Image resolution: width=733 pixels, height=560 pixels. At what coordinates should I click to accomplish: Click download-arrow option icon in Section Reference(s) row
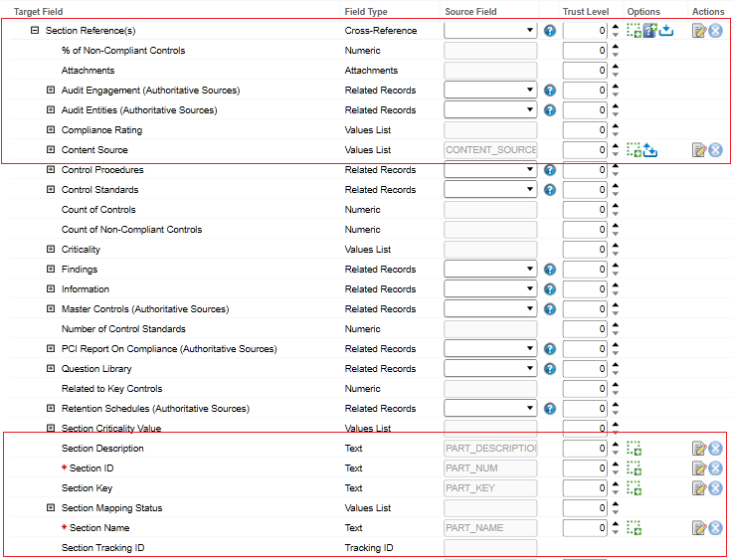666,31
